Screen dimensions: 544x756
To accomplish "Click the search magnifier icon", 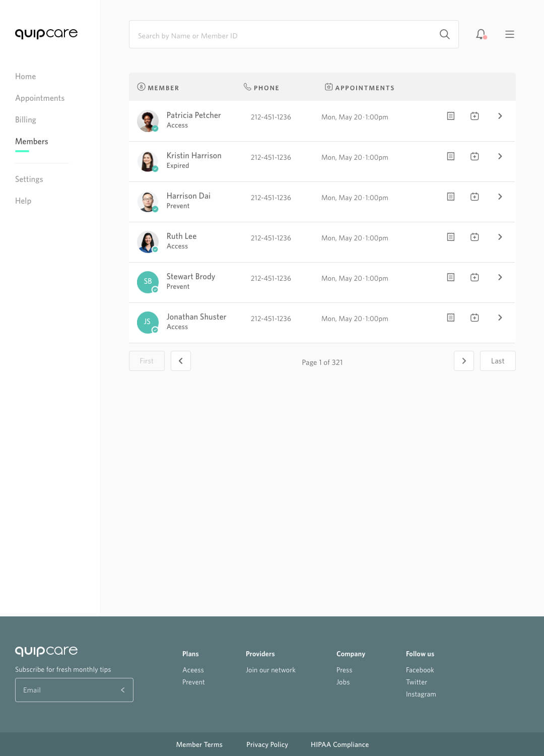I will coord(444,34).
